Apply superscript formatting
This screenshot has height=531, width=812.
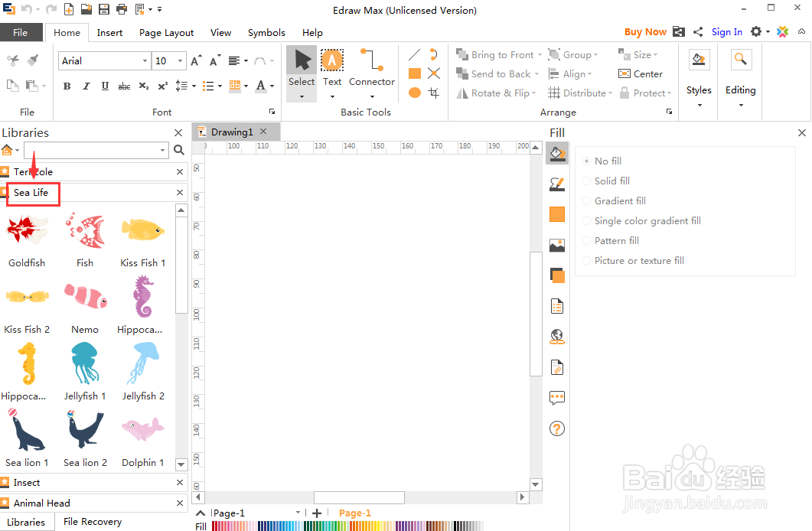162,86
